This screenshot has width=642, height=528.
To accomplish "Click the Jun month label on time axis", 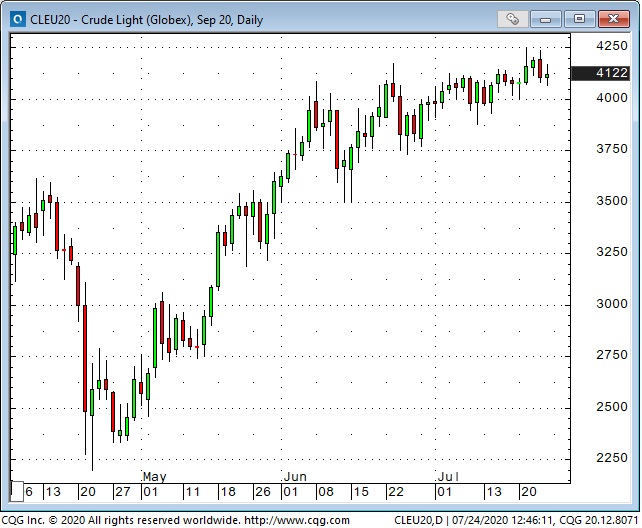I will click(x=295, y=477).
